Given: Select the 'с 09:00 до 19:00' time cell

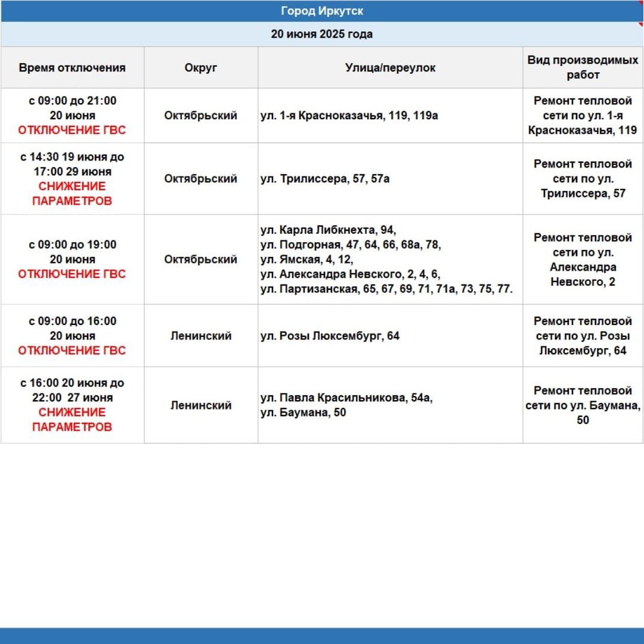Looking at the screenshot, I should [72, 259].
